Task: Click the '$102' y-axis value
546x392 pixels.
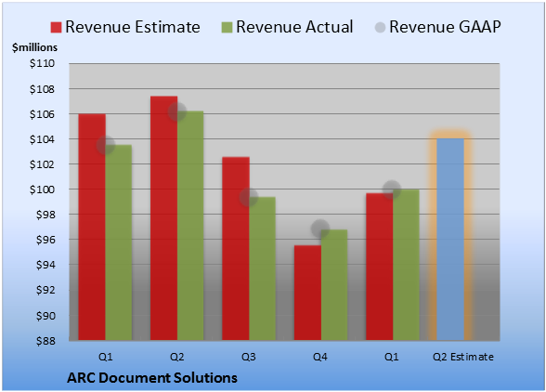Action: [x=42, y=164]
